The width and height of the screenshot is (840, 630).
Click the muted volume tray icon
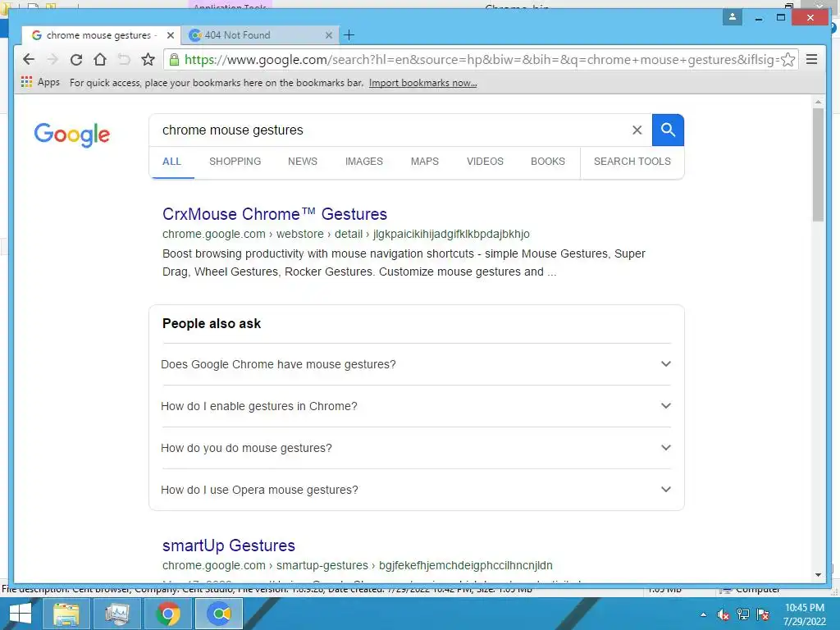[724, 614]
